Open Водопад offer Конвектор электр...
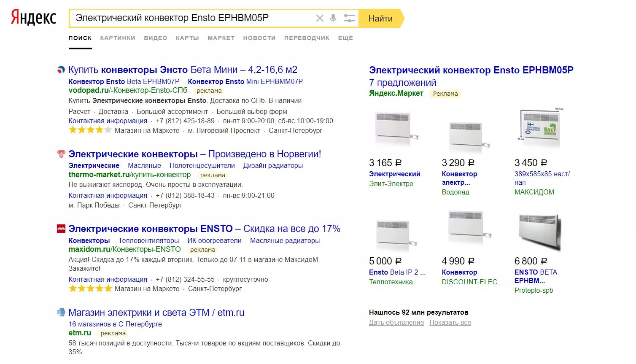This screenshot has height=364, width=636. point(459,178)
